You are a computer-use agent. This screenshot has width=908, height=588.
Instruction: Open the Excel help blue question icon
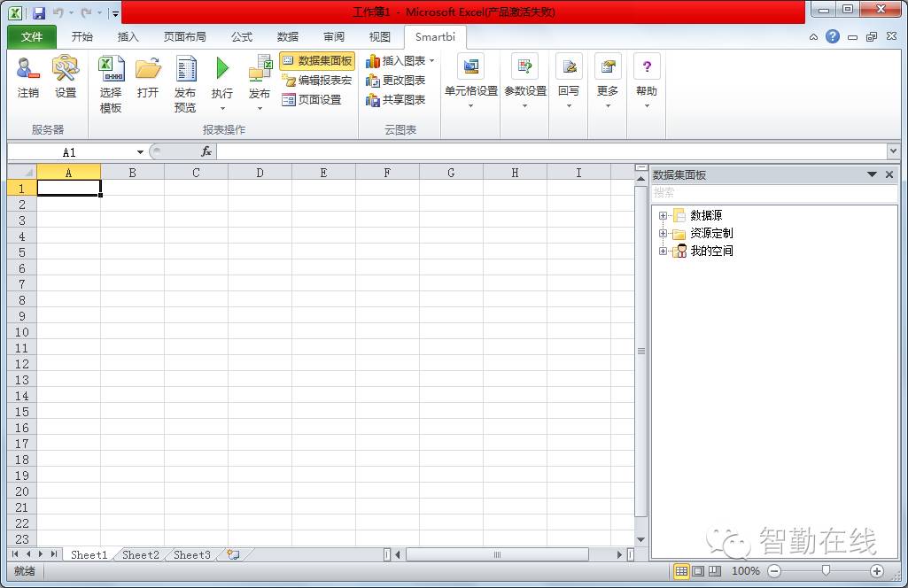pyautogui.click(x=833, y=36)
